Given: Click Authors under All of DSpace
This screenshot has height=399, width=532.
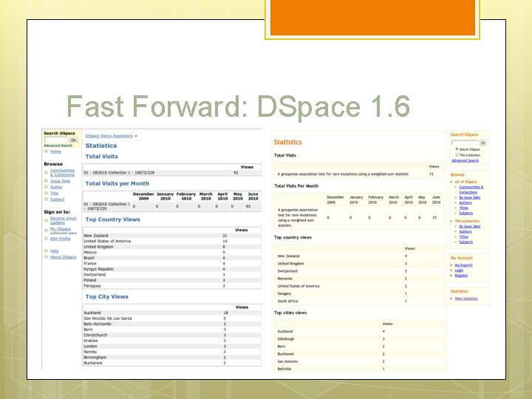Looking at the screenshot, I should point(465,202).
